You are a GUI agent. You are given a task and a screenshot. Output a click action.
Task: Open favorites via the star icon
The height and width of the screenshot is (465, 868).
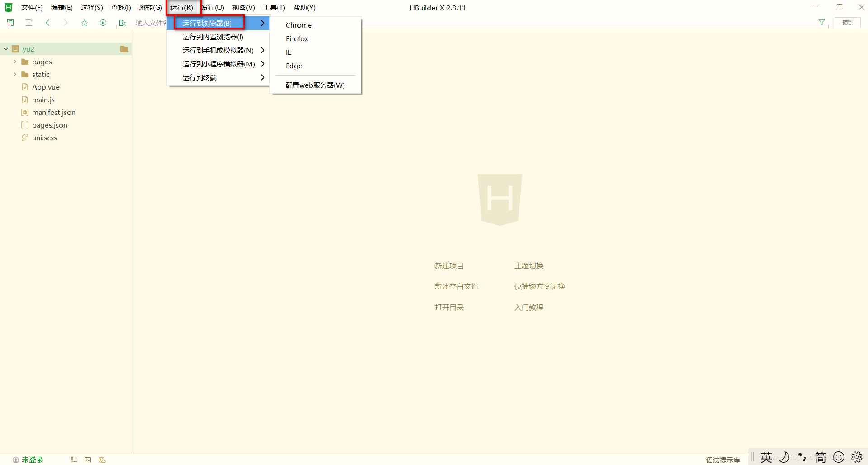tap(85, 22)
